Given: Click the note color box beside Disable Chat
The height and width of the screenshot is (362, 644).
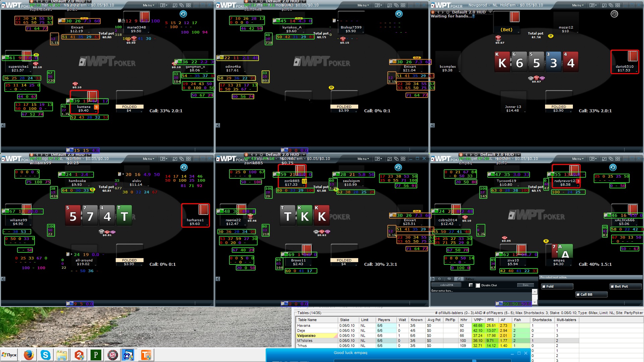Looking at the screenshot, I should point(471,285).
